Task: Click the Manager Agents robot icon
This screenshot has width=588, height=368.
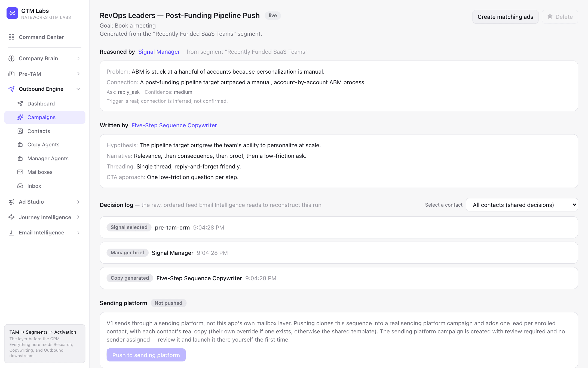Action: pos(20,158)
